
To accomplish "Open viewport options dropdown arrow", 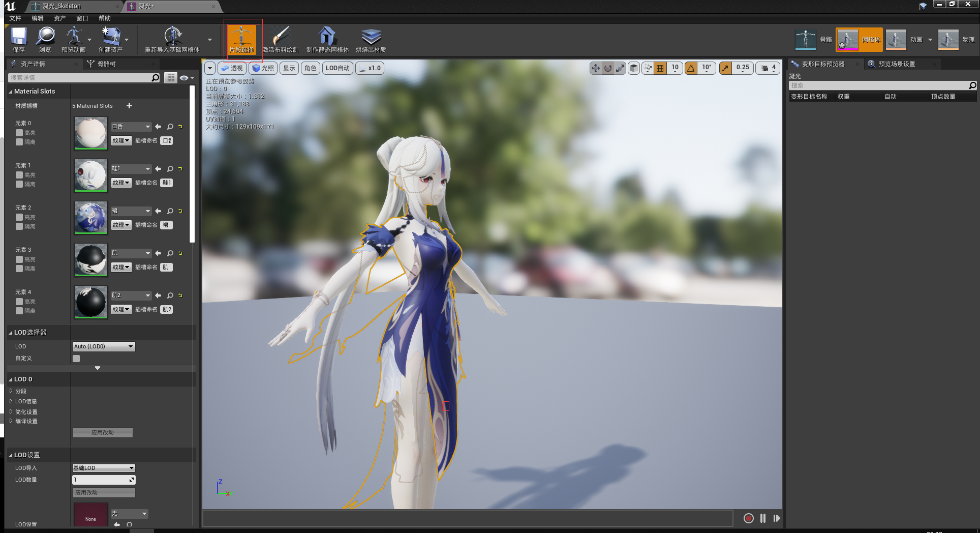I will (209, 68).
